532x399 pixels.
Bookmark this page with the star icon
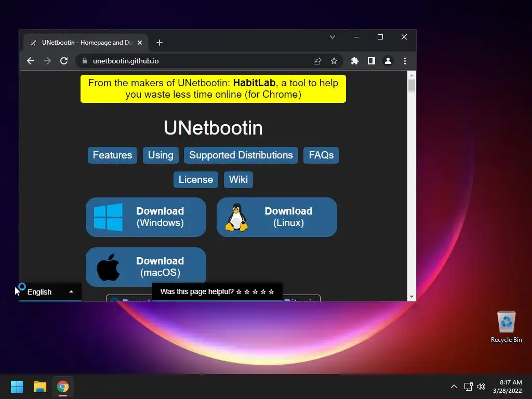pos(334,61)
